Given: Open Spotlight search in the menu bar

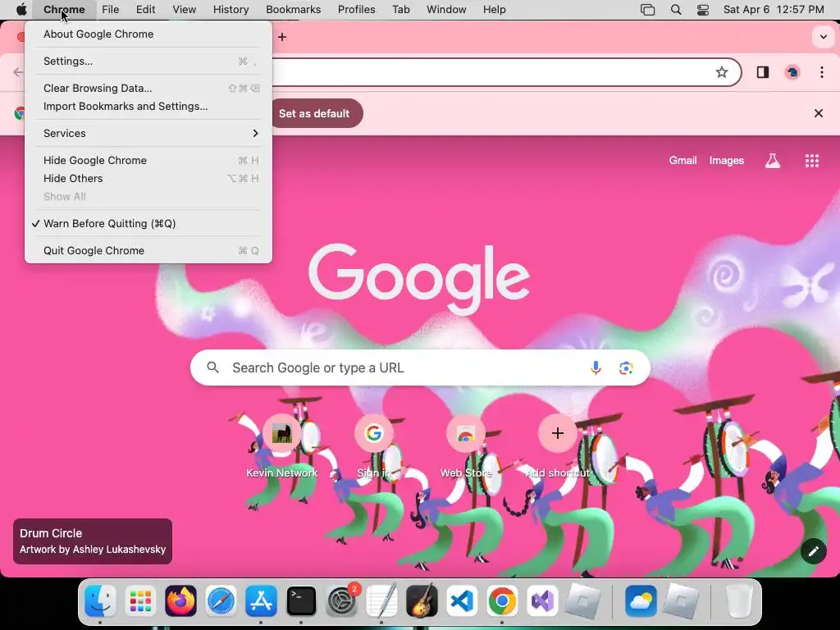Looking at the screenshot, I should click(x=676, y=10).
